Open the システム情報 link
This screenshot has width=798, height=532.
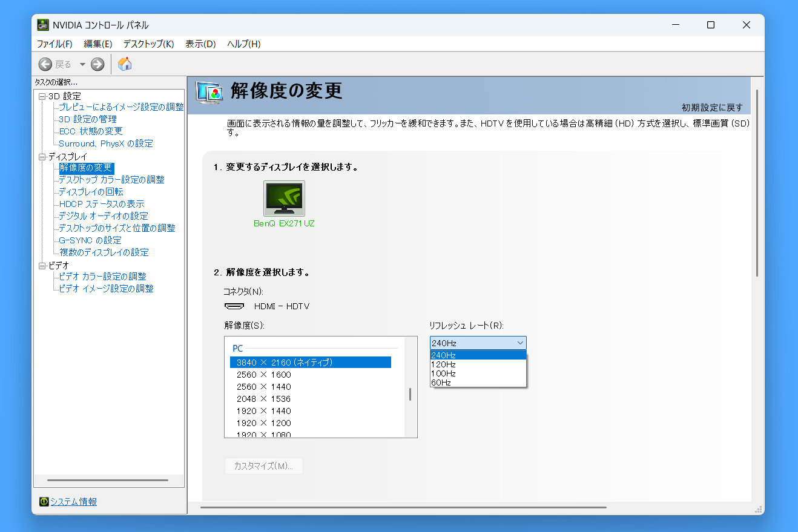pos(73,502)
